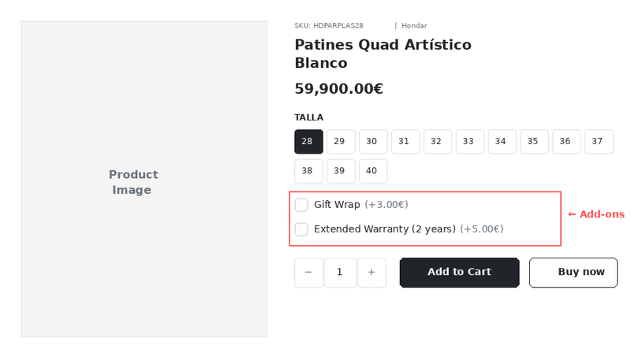Screen dimensions: 631x364
Task: Tick the Extended Warranty (2 years) checkbox
Action: coord(301,229)
